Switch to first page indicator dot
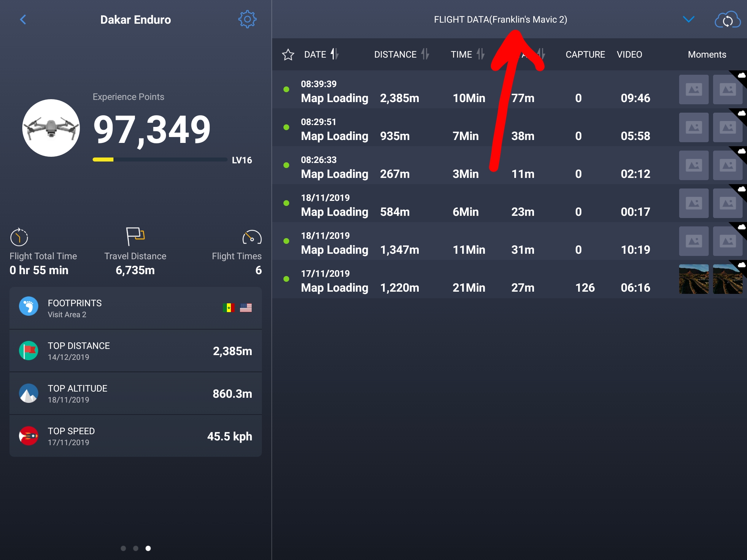The image size is (747, 560). pyautogui.click(x=123, y=548)
